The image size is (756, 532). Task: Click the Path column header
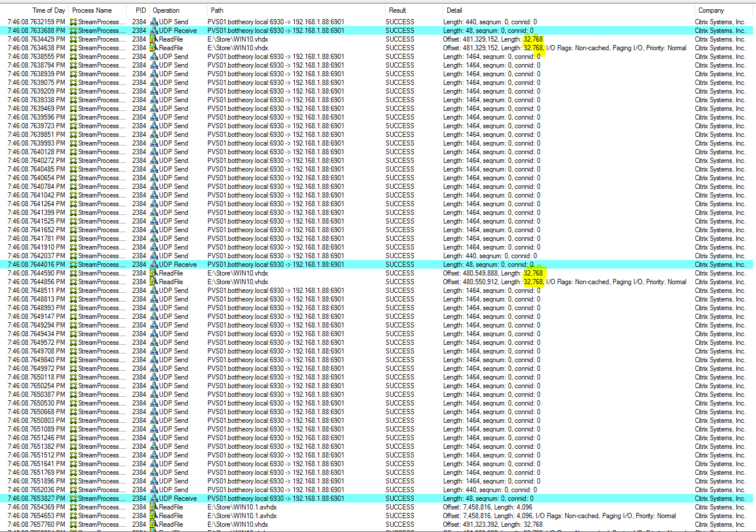pos(217,10)
